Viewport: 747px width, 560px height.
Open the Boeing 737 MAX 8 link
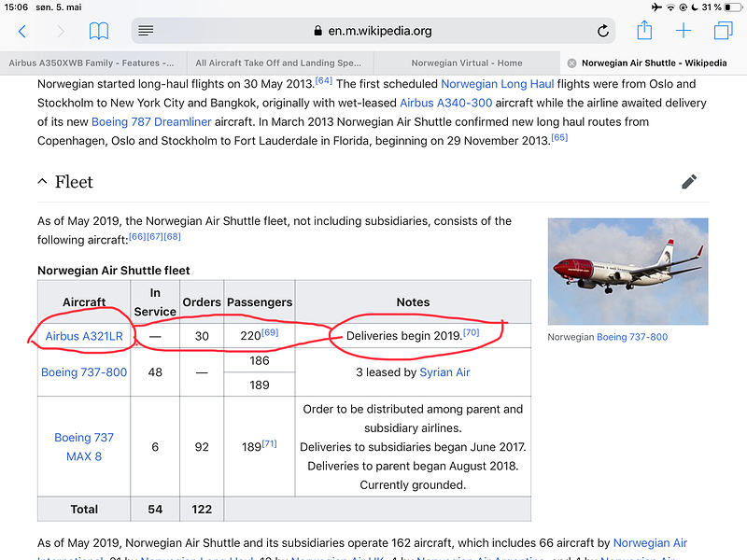[x=84, y=447]
